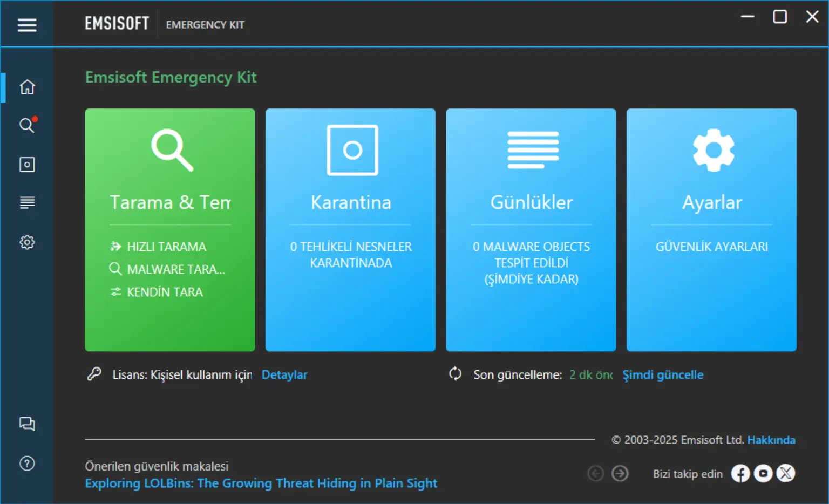Click the quarantine box icon on Karantina tile
The width and height of the screenshot is (829, 504).
352,150
